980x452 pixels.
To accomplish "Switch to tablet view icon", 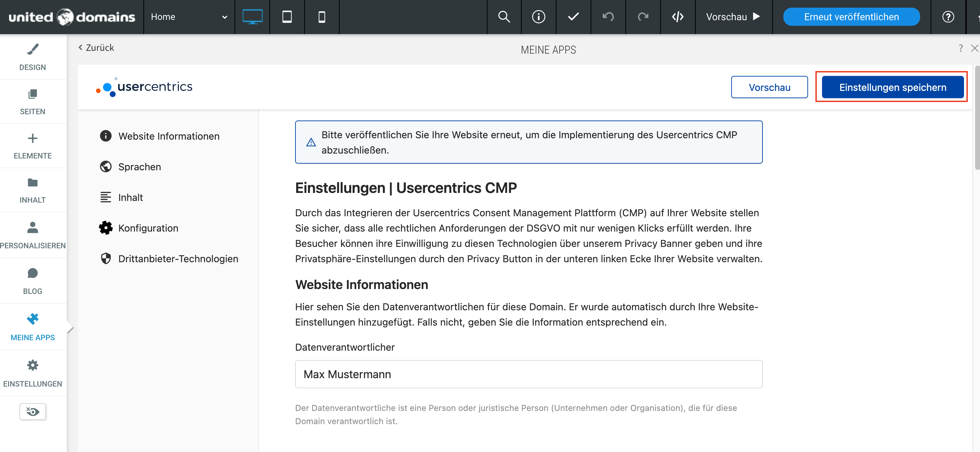I will pos(287,17).
